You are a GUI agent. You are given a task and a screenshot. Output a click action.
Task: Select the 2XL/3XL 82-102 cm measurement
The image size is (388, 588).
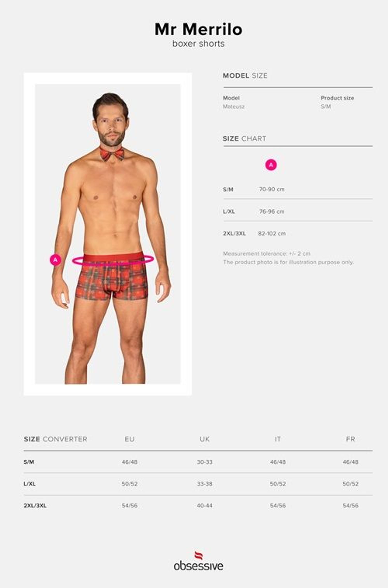point(272,234)
